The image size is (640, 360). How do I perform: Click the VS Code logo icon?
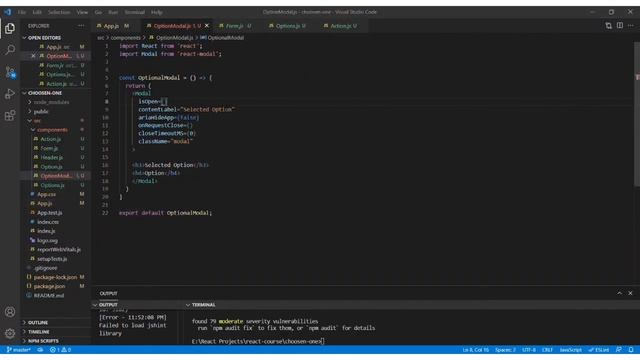(x=7, y=12)
